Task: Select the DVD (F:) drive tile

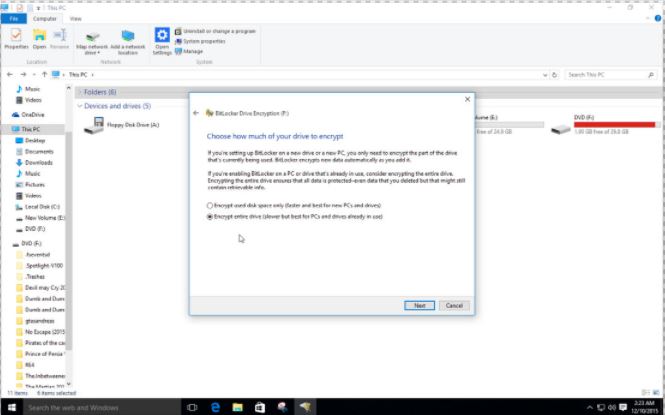Action: pos(605,125)
